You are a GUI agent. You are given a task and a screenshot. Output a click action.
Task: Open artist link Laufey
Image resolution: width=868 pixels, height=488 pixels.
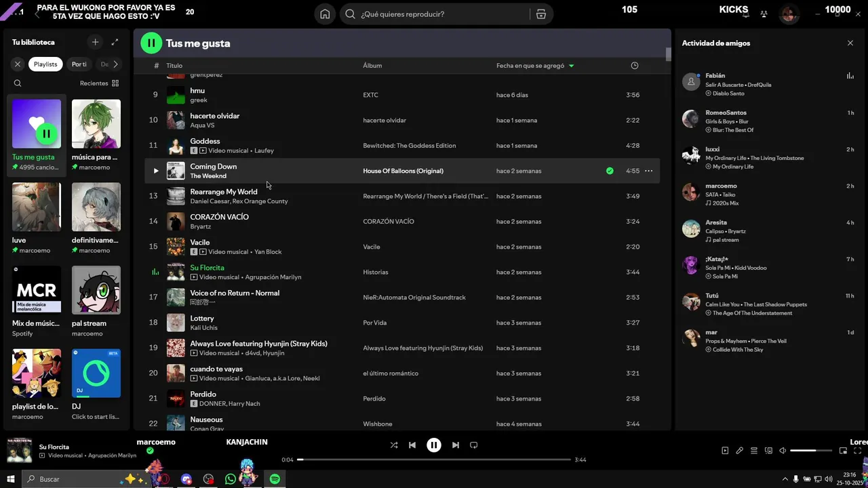pyautogui.click(x=264, y=150)
